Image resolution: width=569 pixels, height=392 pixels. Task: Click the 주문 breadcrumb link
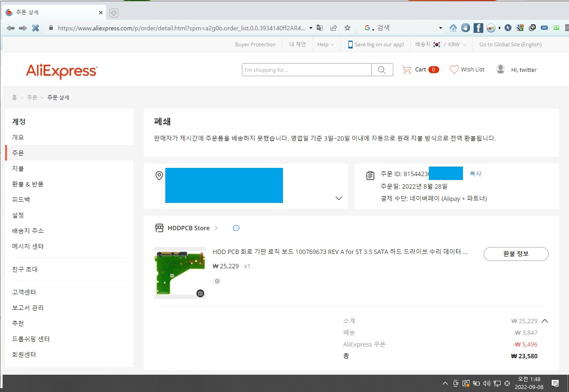32,97
